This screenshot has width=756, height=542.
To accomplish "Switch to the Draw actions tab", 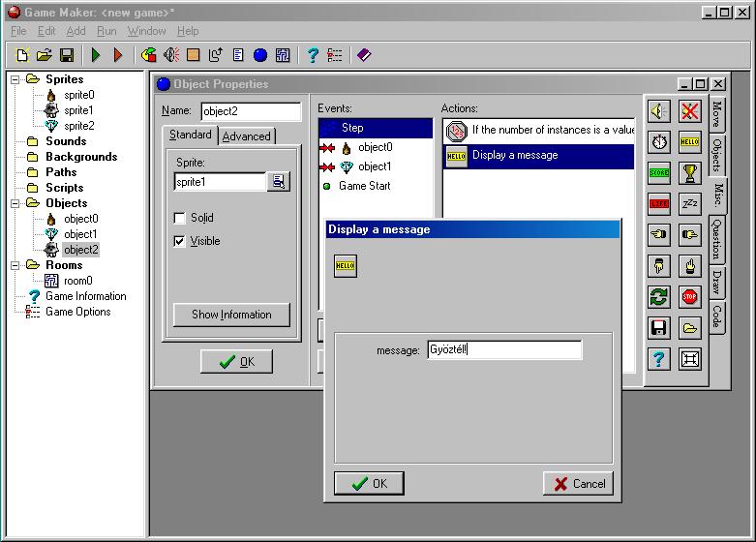I will [717, 282].
